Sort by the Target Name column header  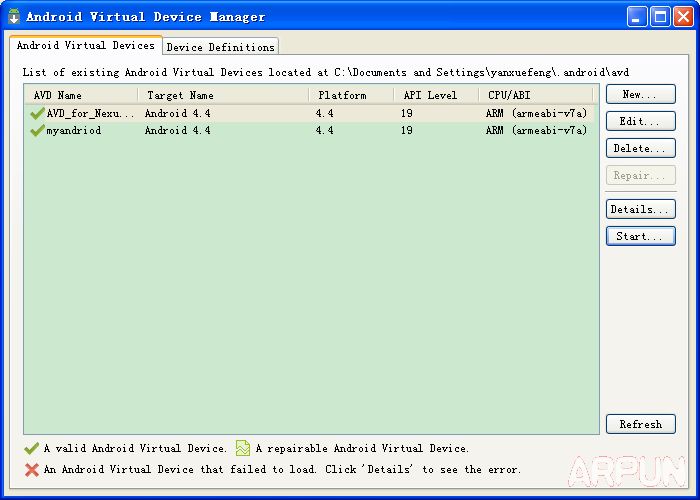[x=222, y=95]
